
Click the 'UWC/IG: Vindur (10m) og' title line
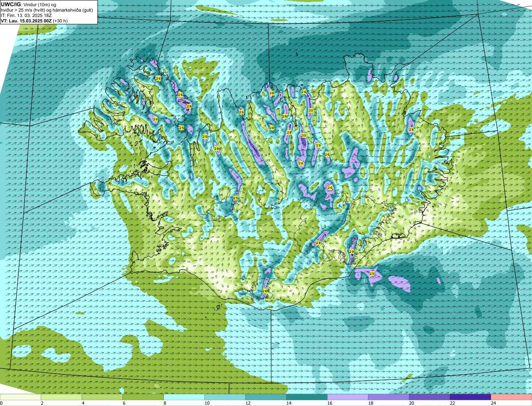point(29,4)
